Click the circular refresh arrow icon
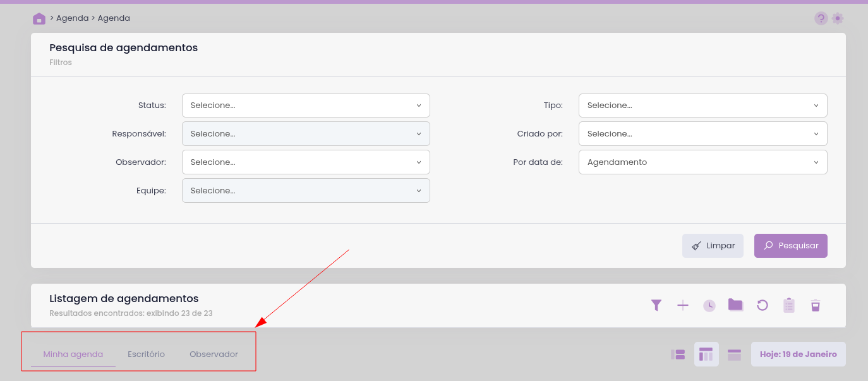Viewport: 868px width, 381px height. pyautogui.click(x=763, y=306)
